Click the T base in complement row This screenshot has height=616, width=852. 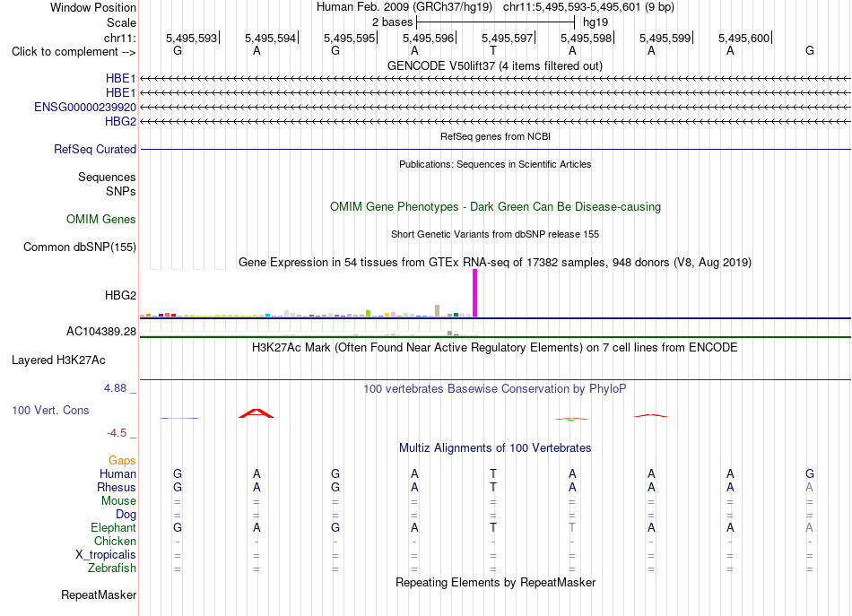[x=493, y=50]
